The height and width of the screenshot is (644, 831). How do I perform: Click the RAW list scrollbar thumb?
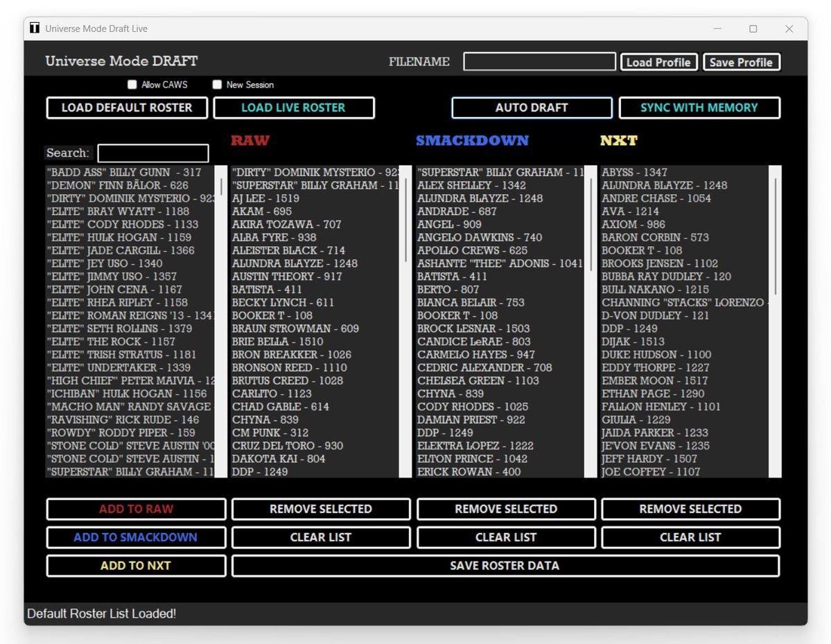405,220
